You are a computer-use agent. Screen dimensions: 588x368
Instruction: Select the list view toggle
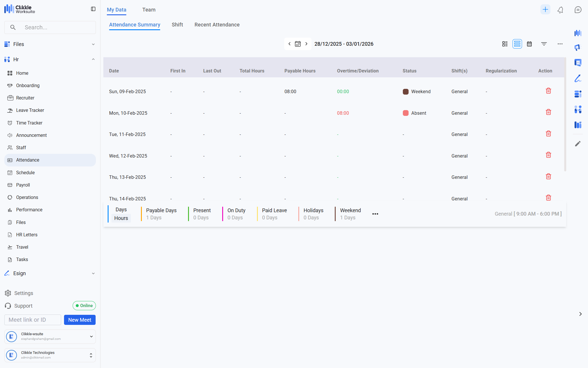(517, 44)
